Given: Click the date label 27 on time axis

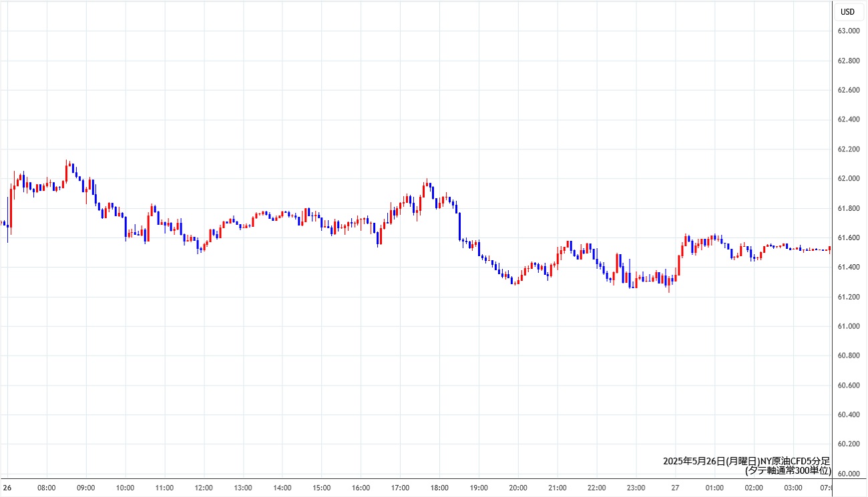Looking at the screenshot, I should click(x=676, y=488).
